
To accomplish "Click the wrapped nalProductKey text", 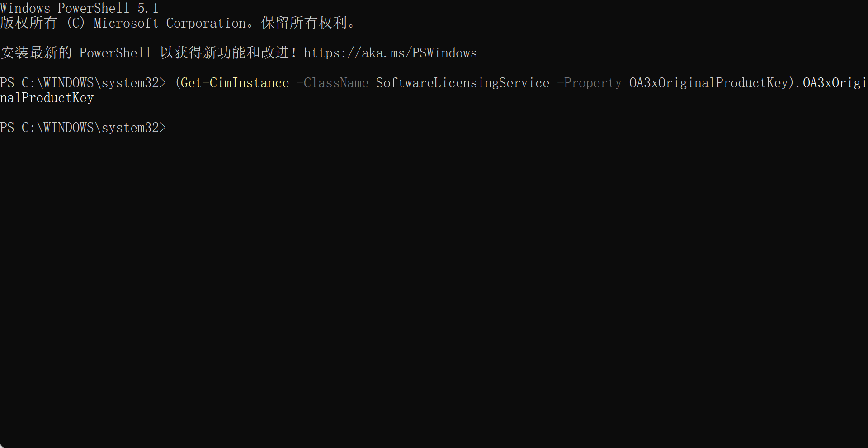I will pos(47,98).
